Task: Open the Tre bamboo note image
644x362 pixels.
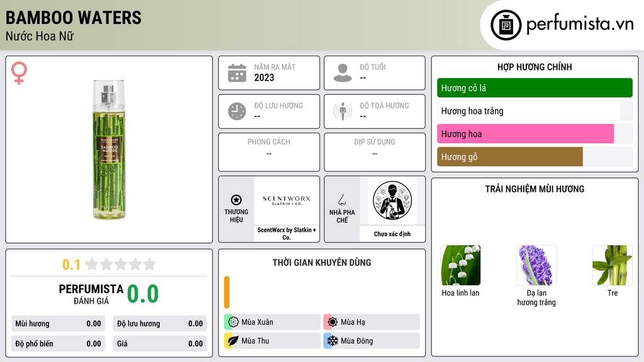Action: click(613, 265)
